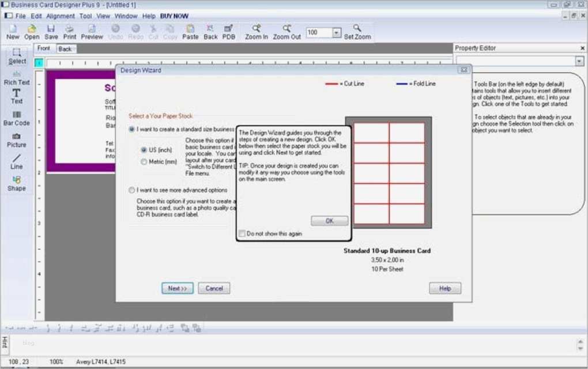
Task: Click 'Avery L7414, L7415' in status bar
Action: pos(101,362)
